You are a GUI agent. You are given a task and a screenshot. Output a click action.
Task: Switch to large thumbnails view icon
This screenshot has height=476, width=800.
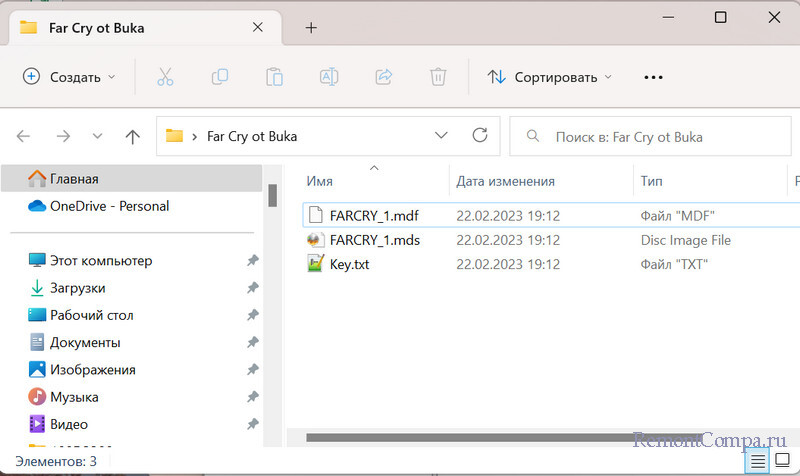pos(782,460)
